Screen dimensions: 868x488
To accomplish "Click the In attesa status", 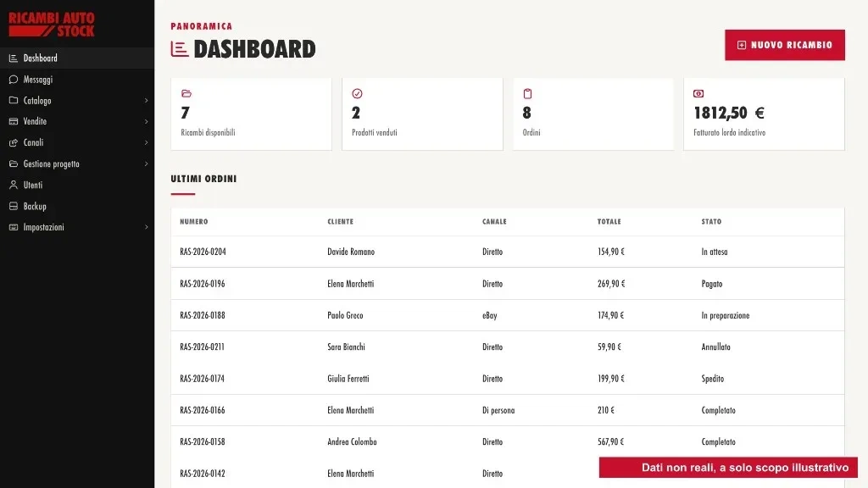I will pos(715,252).
